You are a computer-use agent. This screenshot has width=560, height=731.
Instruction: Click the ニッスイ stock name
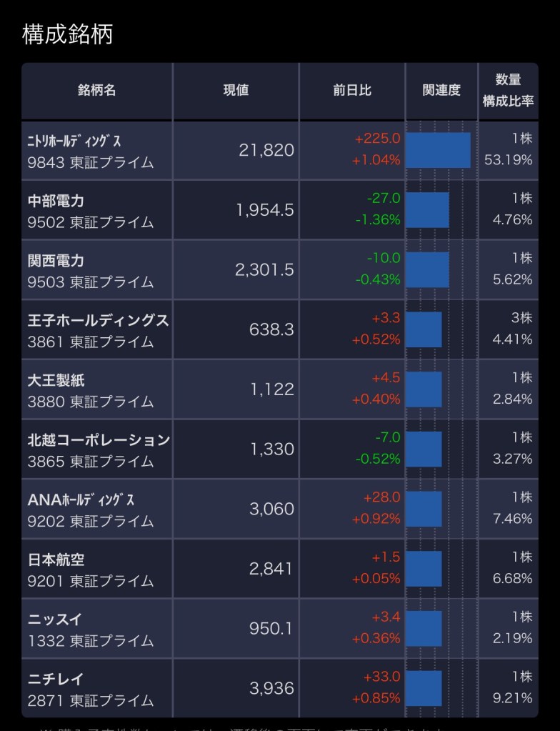coord(56,620)
